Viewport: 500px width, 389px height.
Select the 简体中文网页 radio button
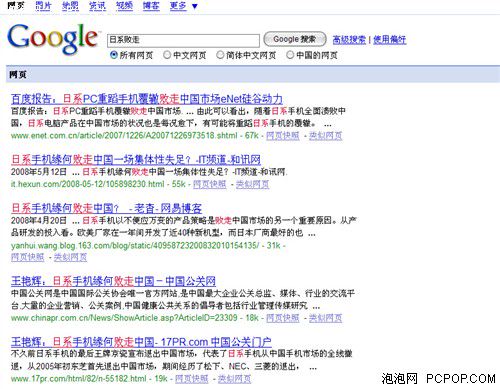coord(220,55)
